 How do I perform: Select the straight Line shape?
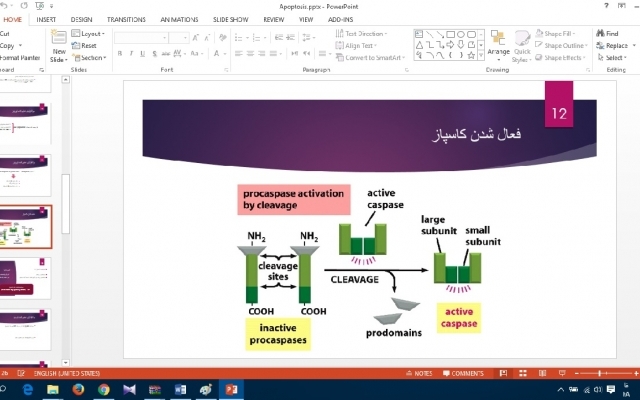[429, 34]
